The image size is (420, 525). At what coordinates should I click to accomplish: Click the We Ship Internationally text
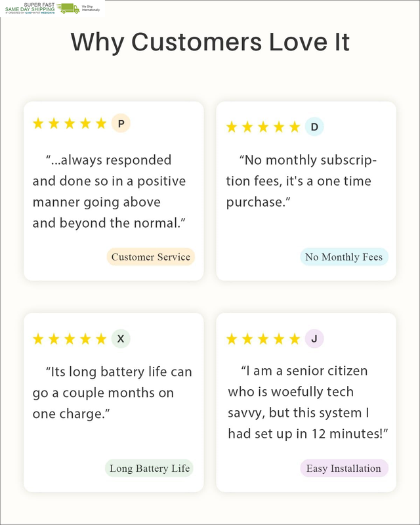coord(91,9)
